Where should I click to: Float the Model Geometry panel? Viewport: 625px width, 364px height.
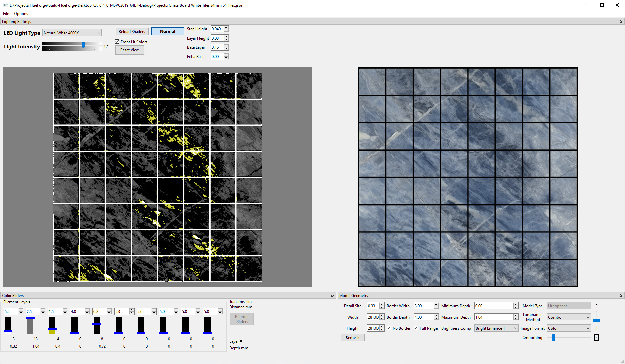621,295
